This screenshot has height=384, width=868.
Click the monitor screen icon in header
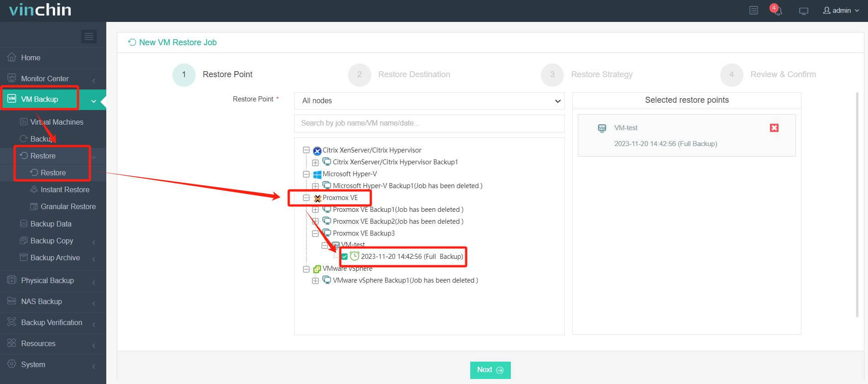(804, 11)
